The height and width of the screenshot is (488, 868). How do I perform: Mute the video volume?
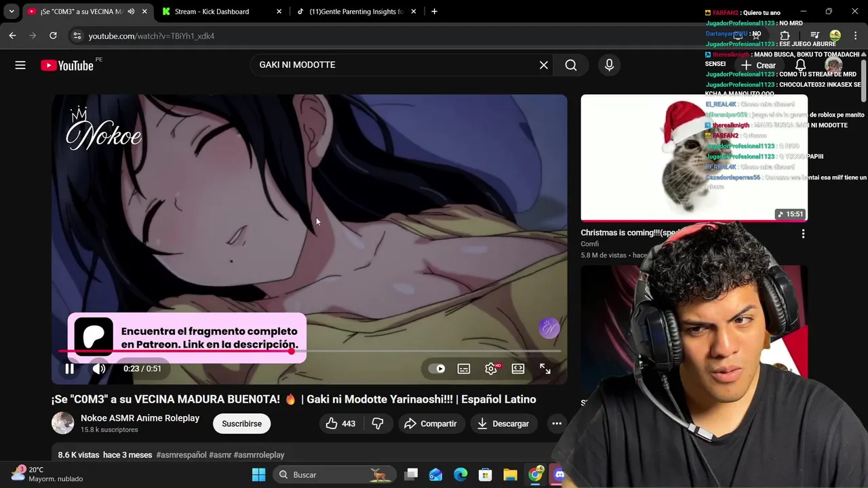pos(99,369)
